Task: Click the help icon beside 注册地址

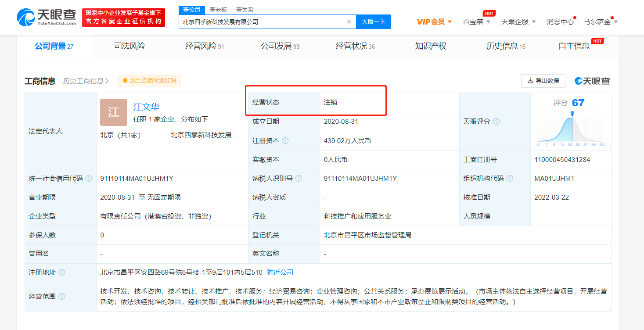Action: (61, 273)
